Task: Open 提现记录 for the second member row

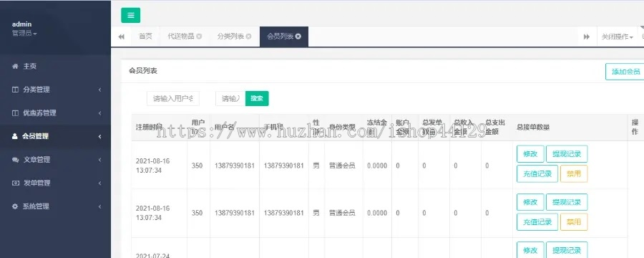Action: (x=567, y=202)
